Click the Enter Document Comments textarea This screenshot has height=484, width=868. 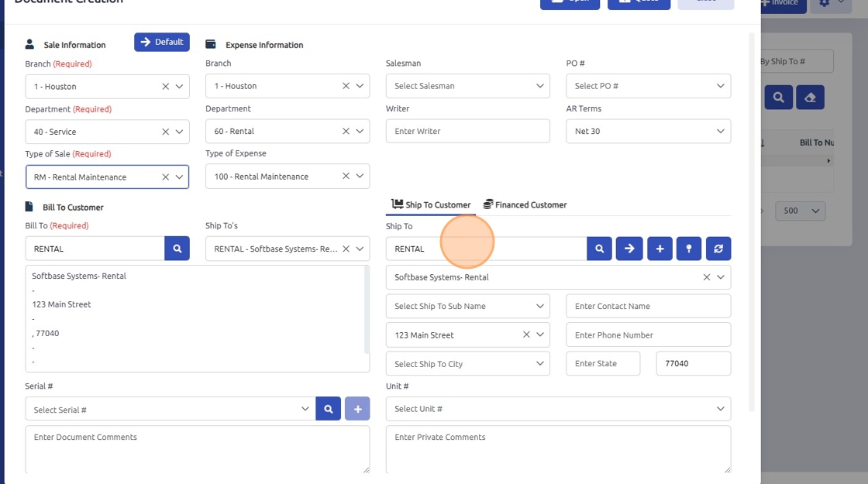(197, 449)
